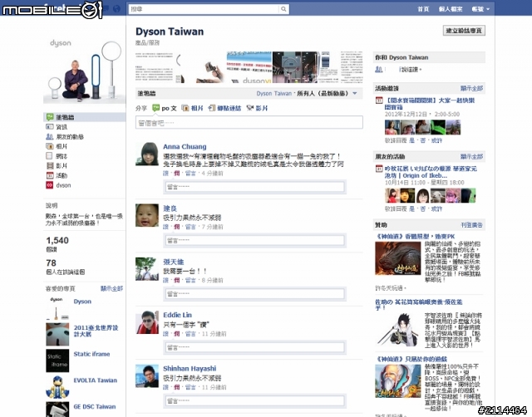532x417 pixels.
Task: Open 《神仙道》只屬於你的遊戲 ad title
Action: coord(411,359)
